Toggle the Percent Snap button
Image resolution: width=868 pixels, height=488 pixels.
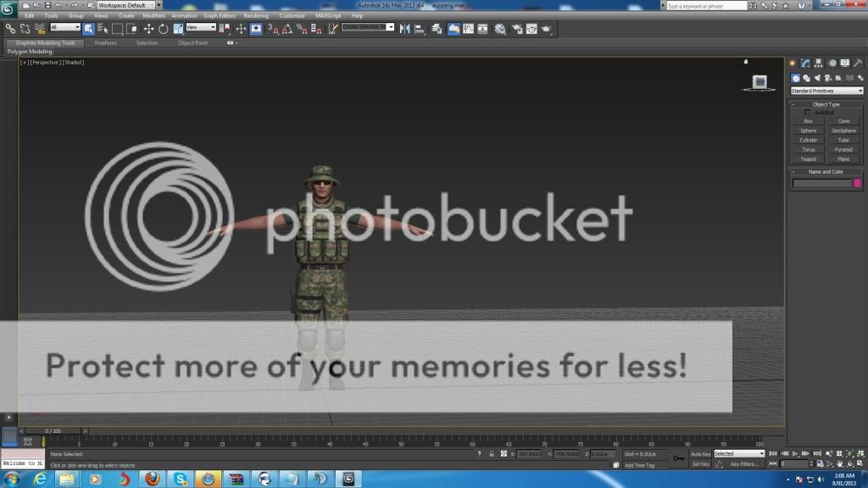pyautogui.click(x=302, y=29)
